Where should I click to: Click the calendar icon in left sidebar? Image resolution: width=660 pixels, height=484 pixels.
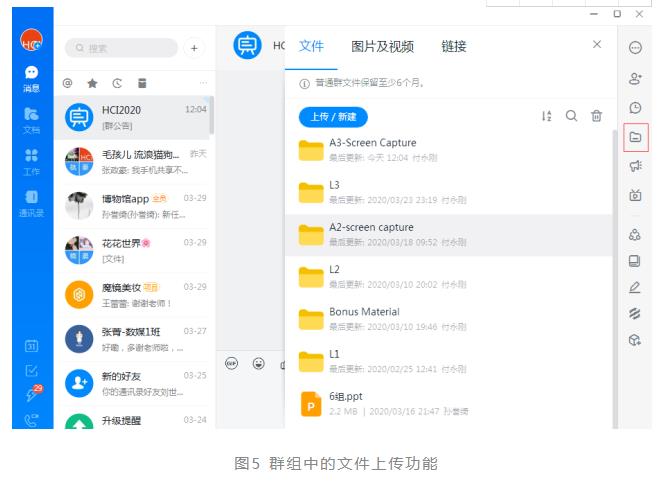click(x=32, y=346)
